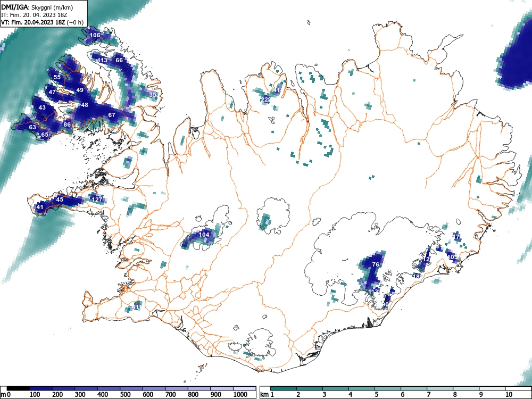
Task: Click the 500–600 m legend swatch
Action: point(131,388)
